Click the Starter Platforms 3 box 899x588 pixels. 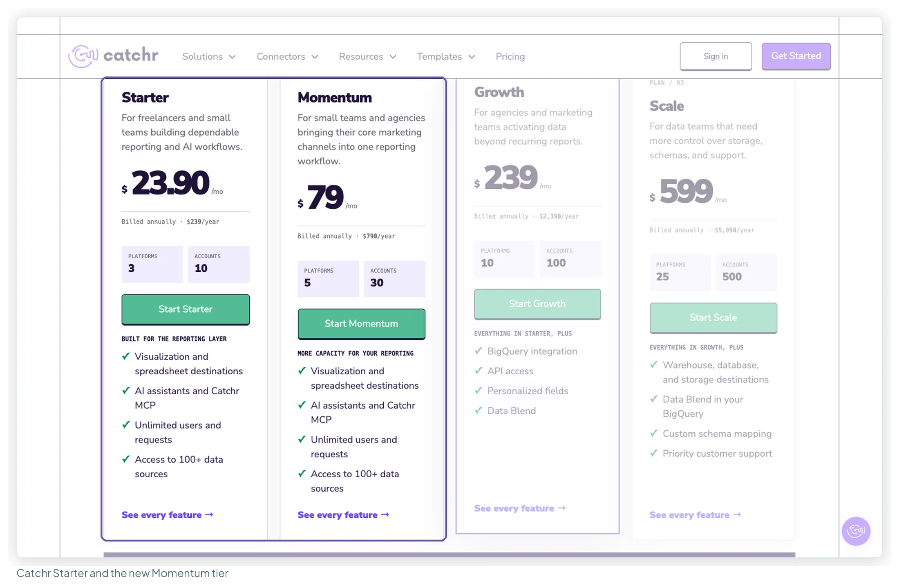pos(152,264)
